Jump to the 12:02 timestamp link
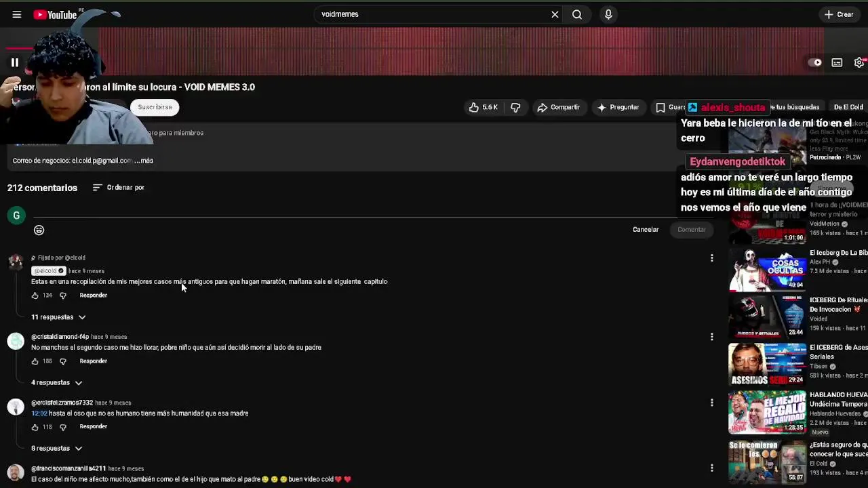This screenshot has width=868, height=488. click(39, 413)
